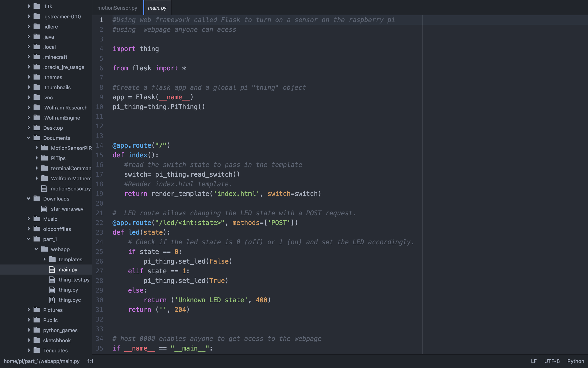The image size is (588, 368).
Task: Select the main.py editor tab
Action: pos(157,8)
